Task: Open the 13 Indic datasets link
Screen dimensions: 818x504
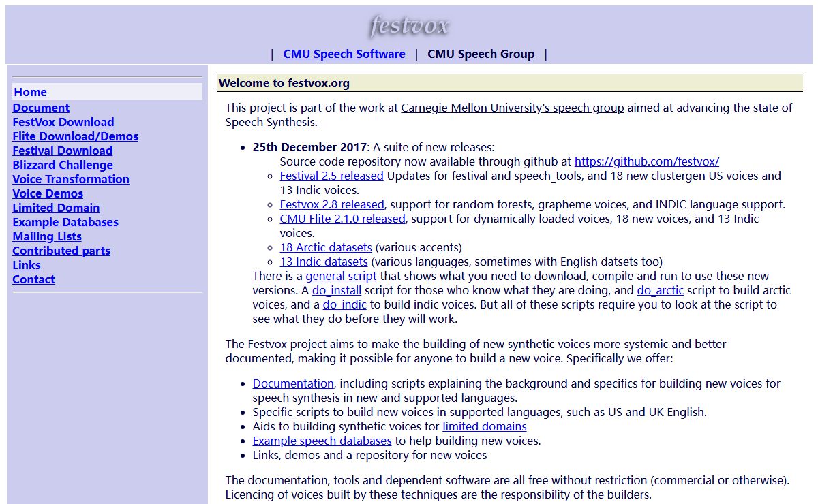Action: [x=324, y=262]
